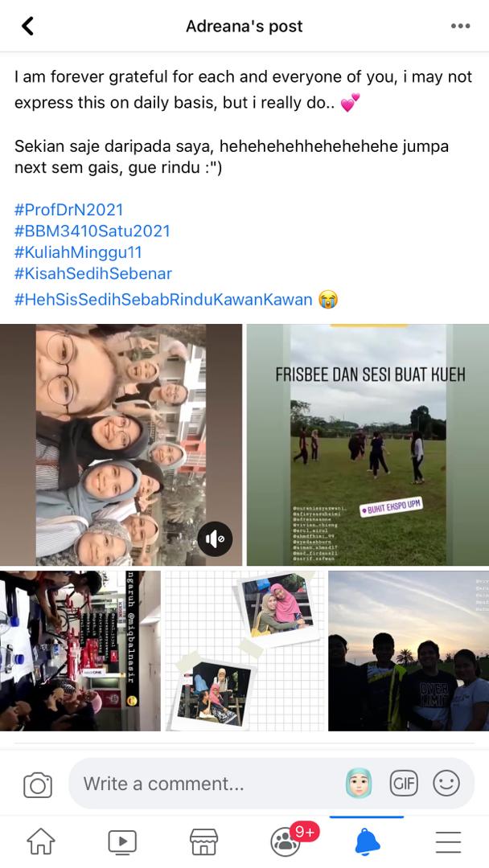Open the #KisahSedihSebenar hashtag
The image size is (489, 868).
(x=93, y=273)
